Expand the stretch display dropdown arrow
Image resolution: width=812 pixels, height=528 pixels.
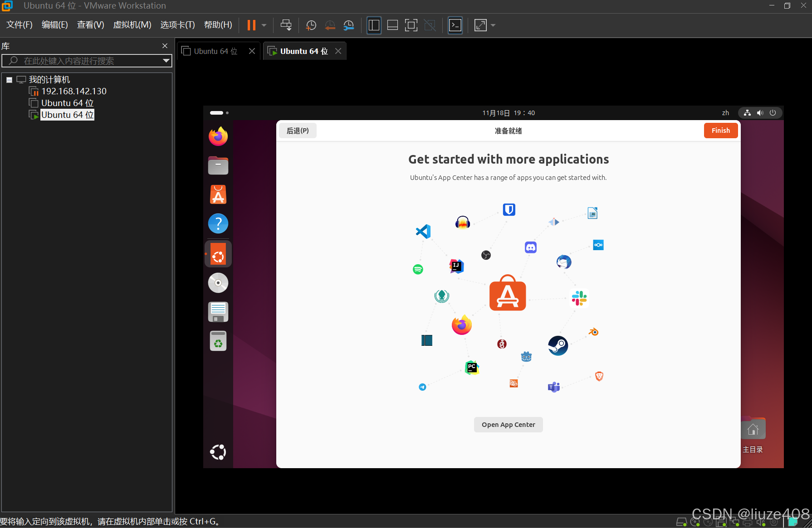[x=493, y=25]
